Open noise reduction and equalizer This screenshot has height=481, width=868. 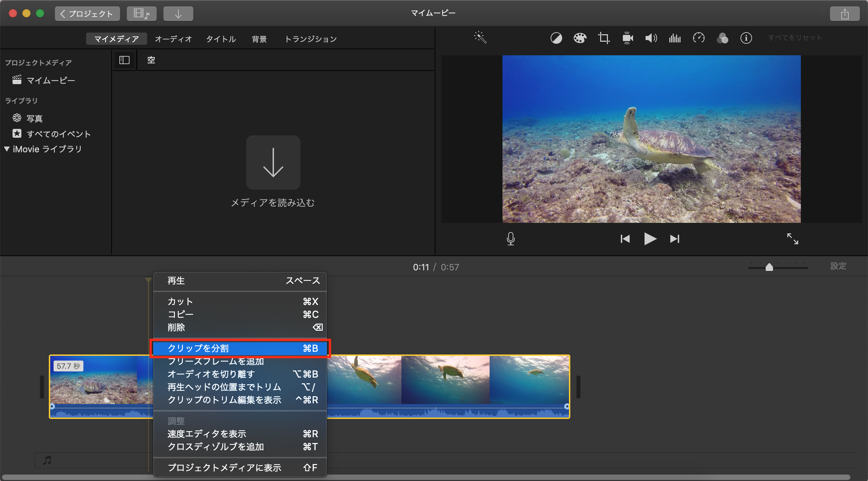675,38
